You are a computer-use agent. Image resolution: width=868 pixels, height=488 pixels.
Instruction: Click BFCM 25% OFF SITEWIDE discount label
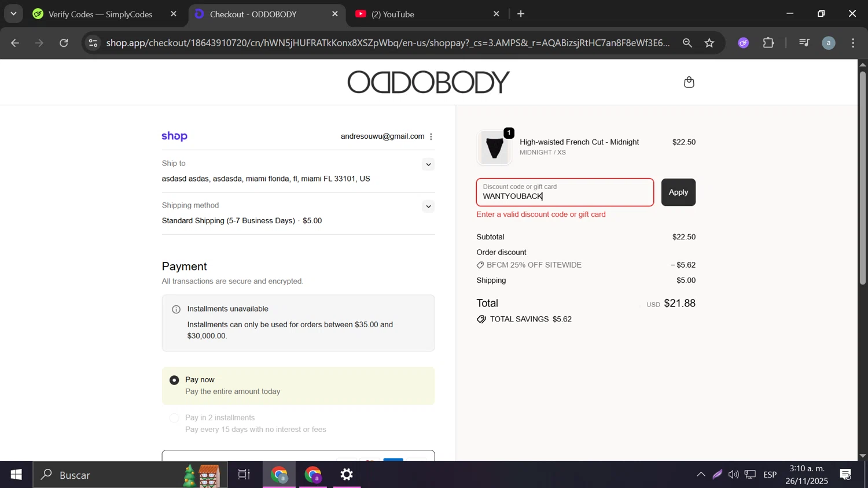click(x=534, y=265)
